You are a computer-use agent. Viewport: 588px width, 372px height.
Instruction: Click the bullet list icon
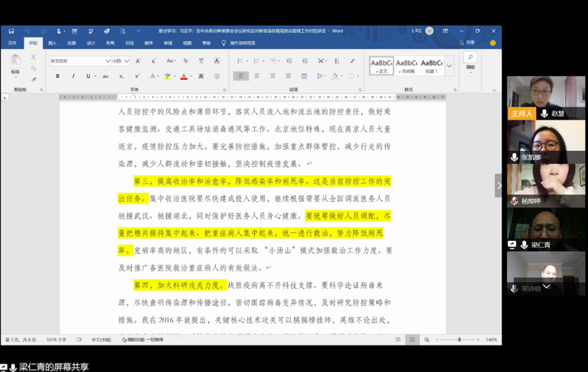tap(239, 61)
